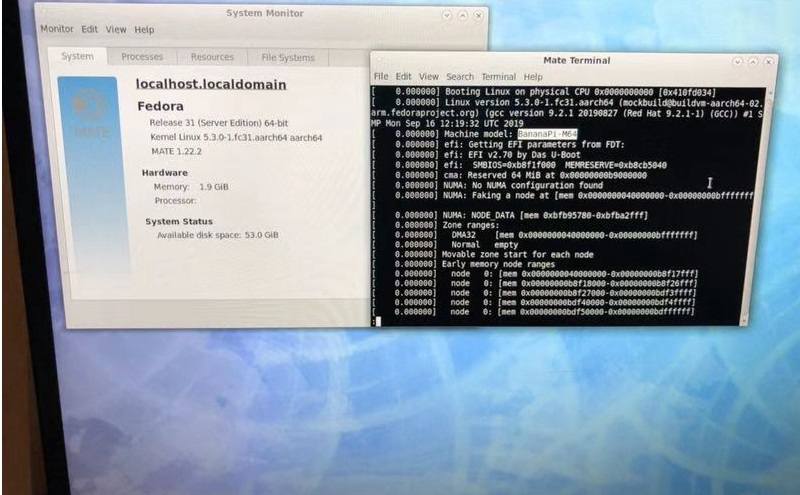Image resolution: width=800 pixels, height=495 pixels.
Task: Open the File menu in Mate Terminal
Action: point(381,77)
